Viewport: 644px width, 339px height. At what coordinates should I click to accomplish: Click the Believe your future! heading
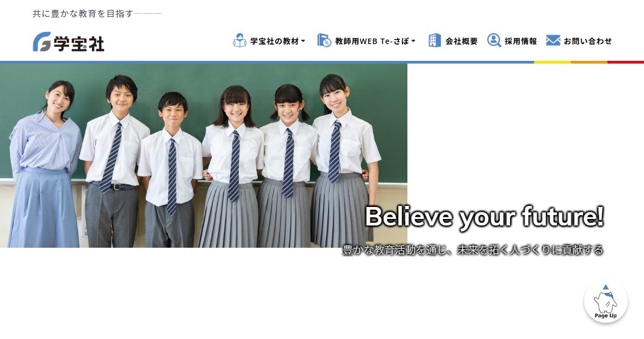click(x=485, y=217)
